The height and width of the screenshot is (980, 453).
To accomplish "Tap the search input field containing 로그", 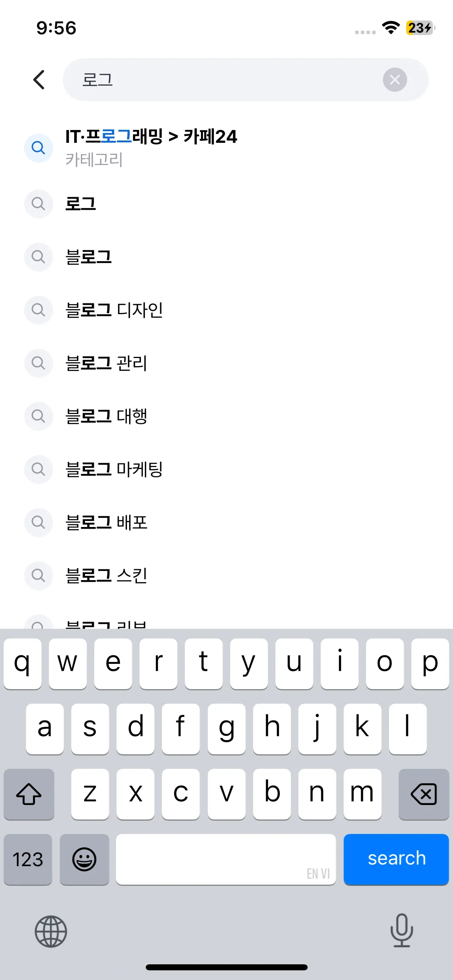I will [x=225, y=80].
